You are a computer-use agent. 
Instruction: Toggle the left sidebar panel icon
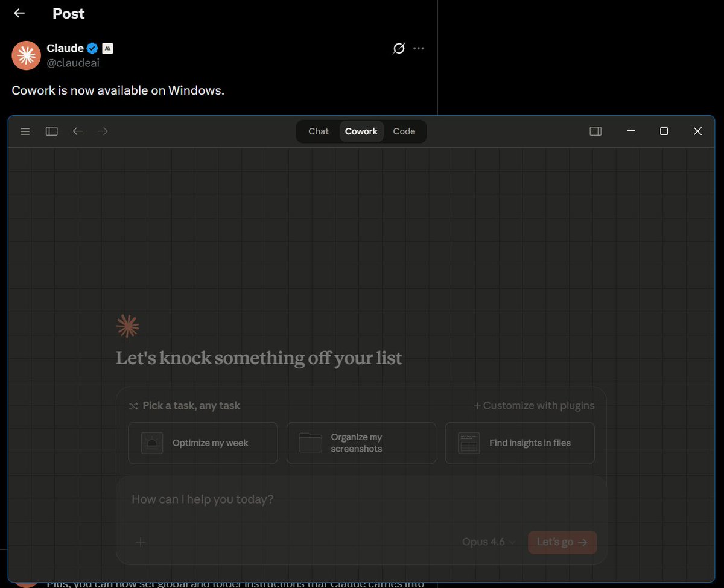click(x=52, y=131)
